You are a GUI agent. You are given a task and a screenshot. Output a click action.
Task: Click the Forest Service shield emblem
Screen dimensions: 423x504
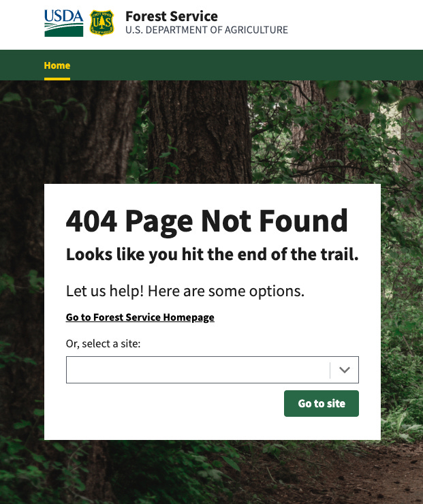coord(101,23)
